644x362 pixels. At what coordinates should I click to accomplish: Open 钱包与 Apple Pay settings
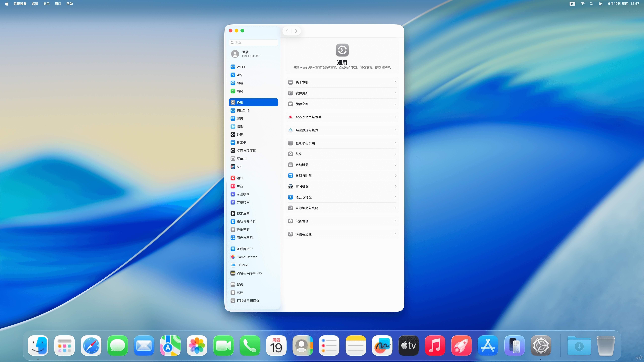[253, 273]
